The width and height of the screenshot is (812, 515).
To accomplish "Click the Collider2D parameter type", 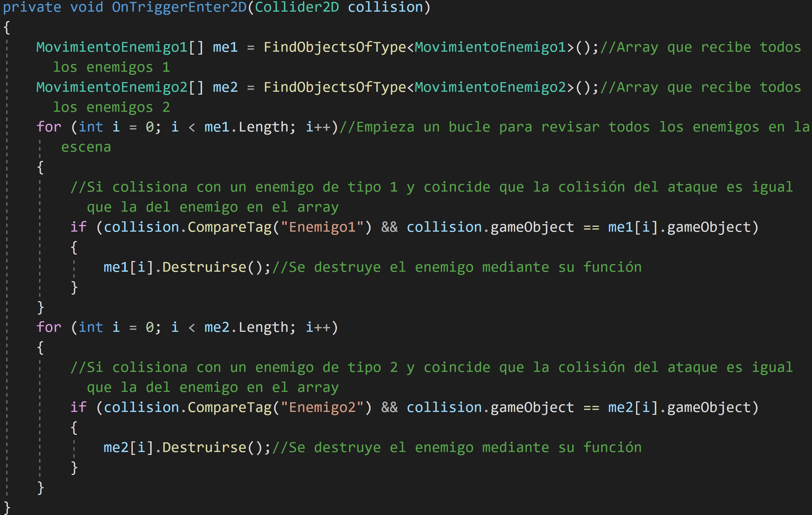I will pos(296,7).
